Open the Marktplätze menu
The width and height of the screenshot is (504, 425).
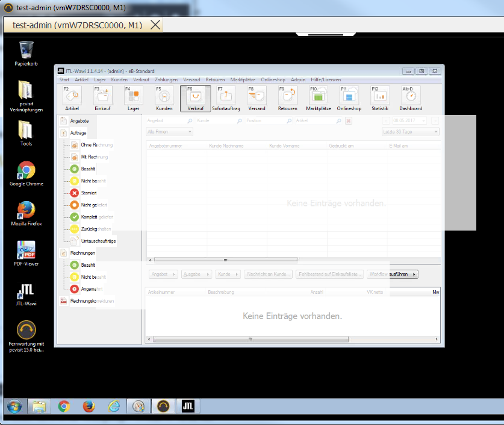[x=243, y=79]
